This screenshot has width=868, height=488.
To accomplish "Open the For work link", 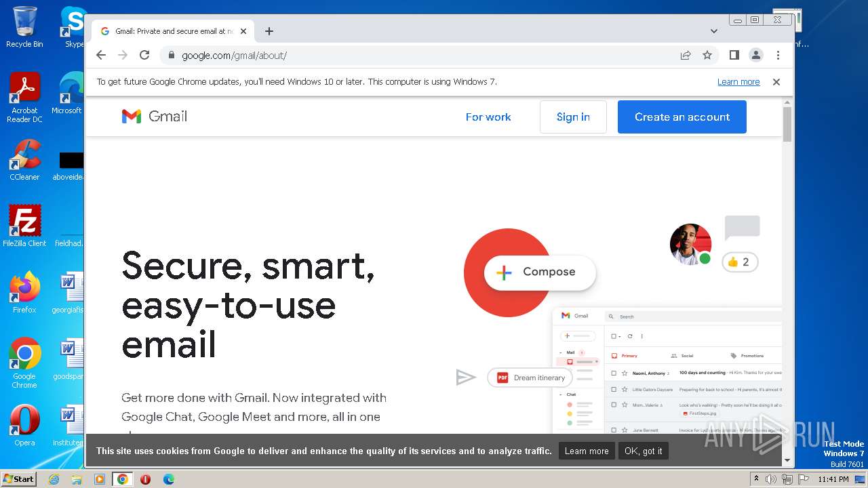I will point(488,117).
